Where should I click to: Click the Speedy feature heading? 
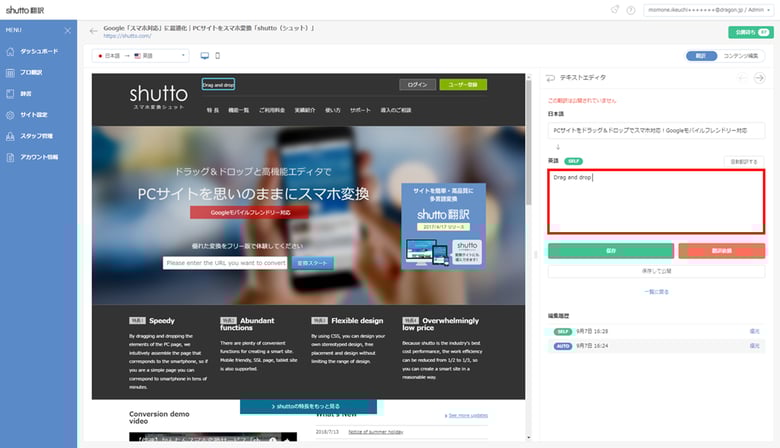162,321
